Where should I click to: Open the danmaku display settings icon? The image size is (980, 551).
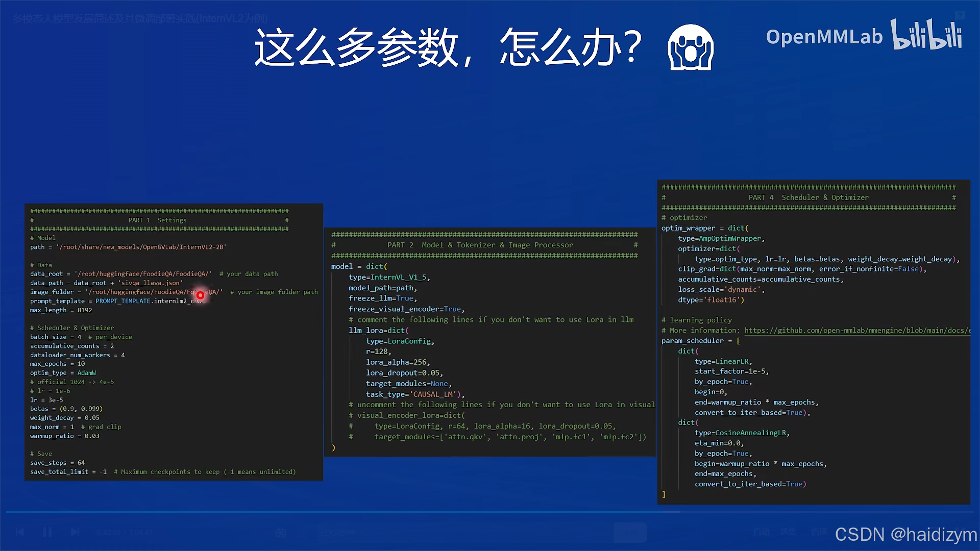pyautogui.click(x=302, y=532)
